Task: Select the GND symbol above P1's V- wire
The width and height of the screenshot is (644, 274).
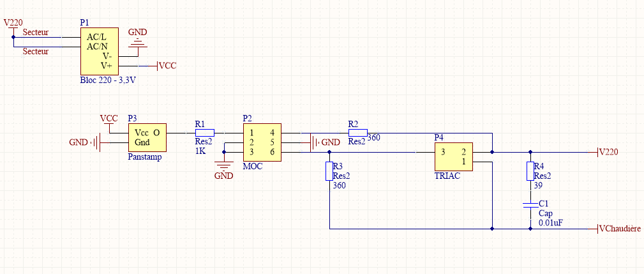Action: click(137, 40)
